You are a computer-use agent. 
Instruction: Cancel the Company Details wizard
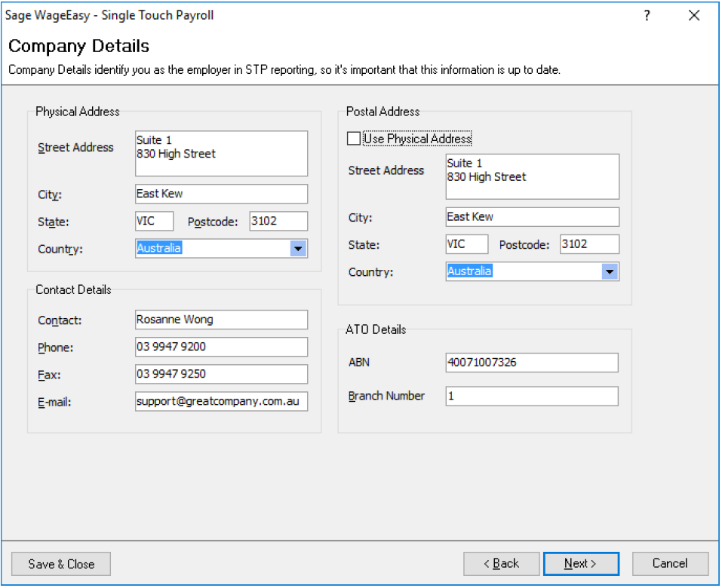[x=670, y=564]
